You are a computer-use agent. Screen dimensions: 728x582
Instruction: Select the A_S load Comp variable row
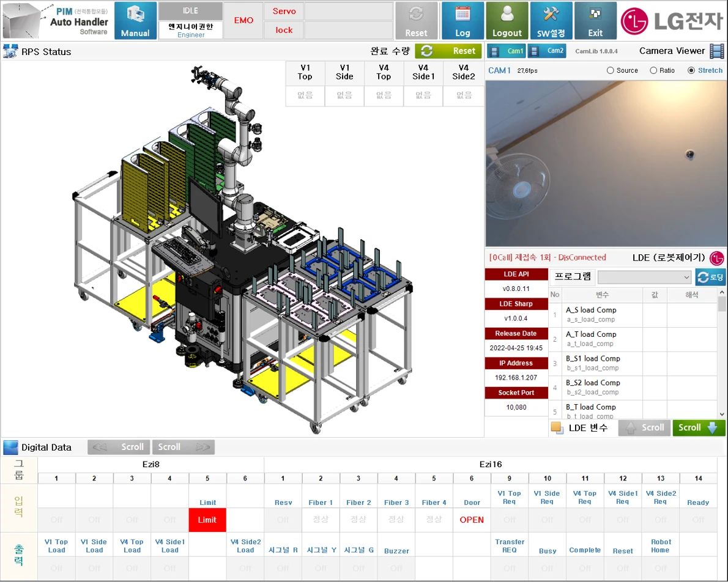633,315
